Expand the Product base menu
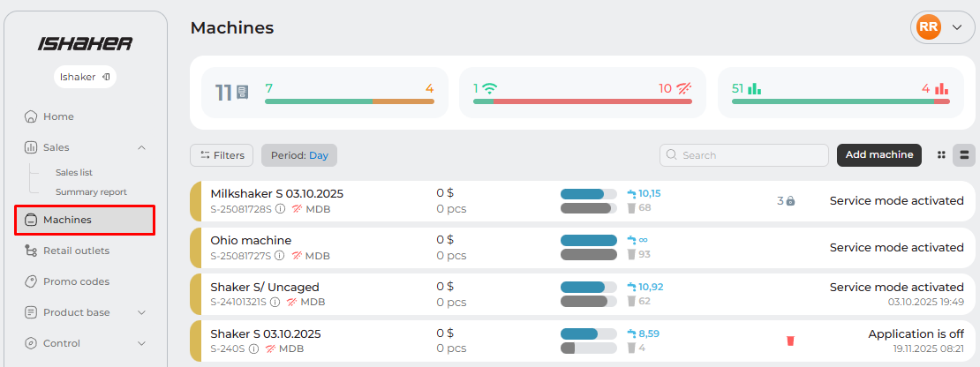Viewport: 980px width, 367px height. click(x=141, y=312)
